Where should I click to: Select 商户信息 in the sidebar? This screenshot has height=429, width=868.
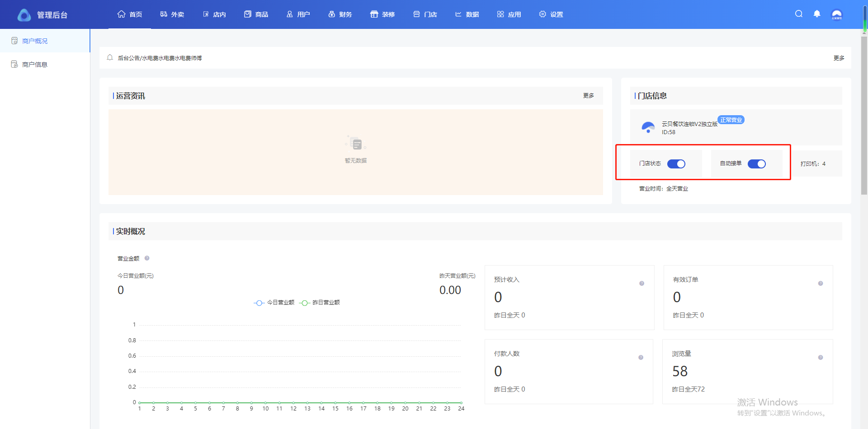(35, 65)
